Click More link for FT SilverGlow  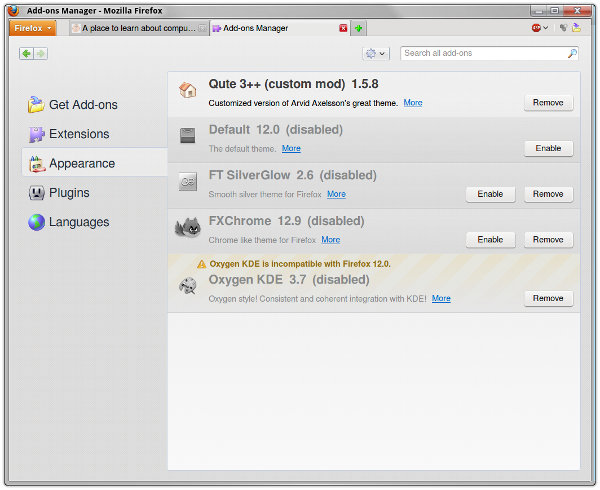(336, 194)
